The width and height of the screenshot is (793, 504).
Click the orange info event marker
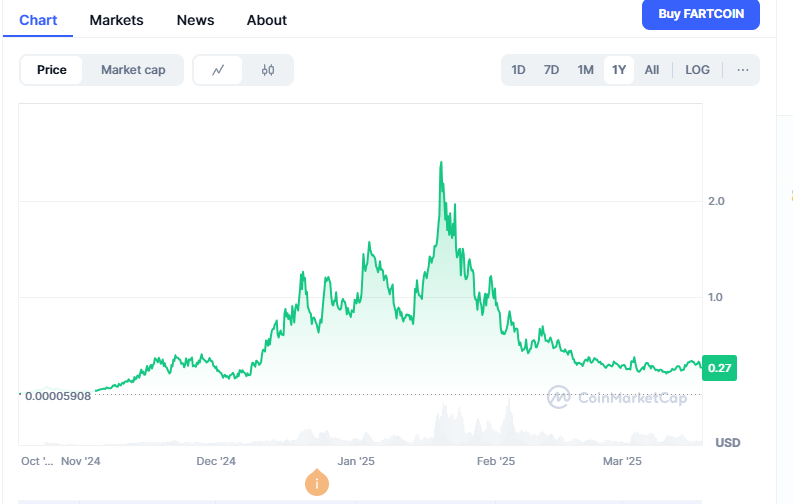pyautogui.click(x=317, y=483)
